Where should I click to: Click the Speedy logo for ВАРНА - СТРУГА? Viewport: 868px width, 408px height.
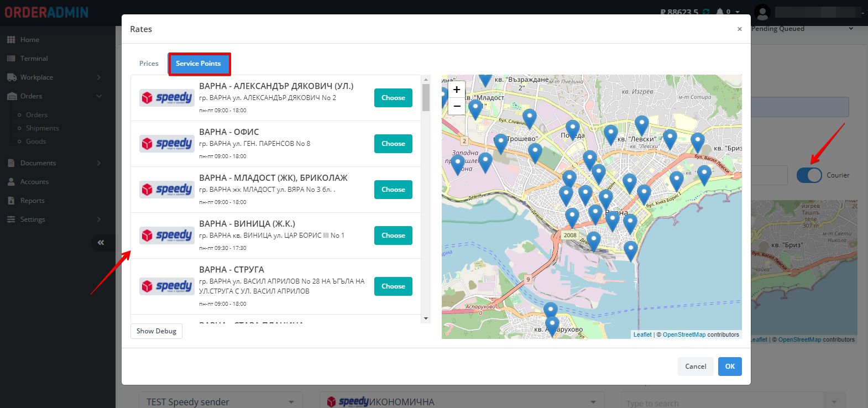166,286
